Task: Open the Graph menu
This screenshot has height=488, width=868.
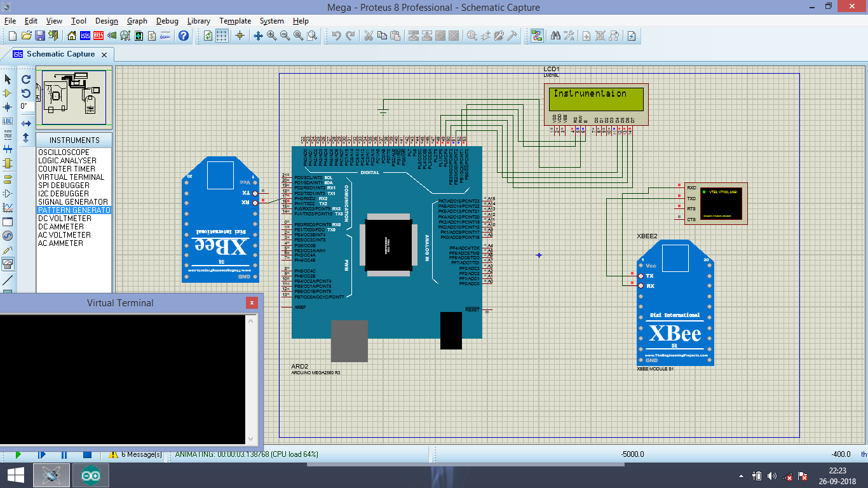Action: [x=137, y=21]
